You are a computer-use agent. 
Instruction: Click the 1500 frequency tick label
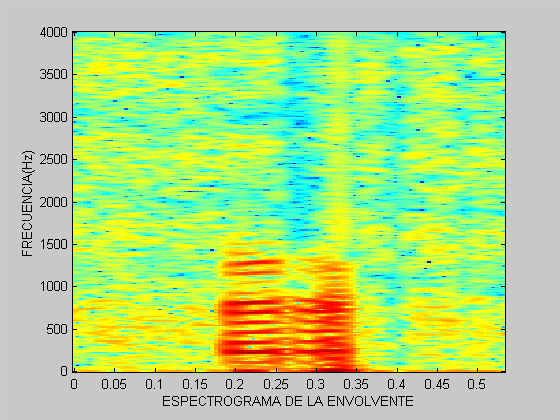[x=54, y=245]
